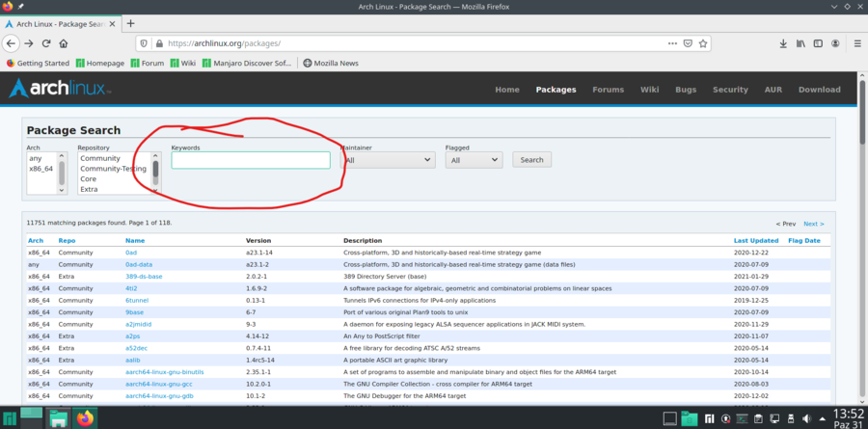Viewport: 868px width, 429px height.
Task: Open the Maintainer dropdown
Action: (388, 160)
